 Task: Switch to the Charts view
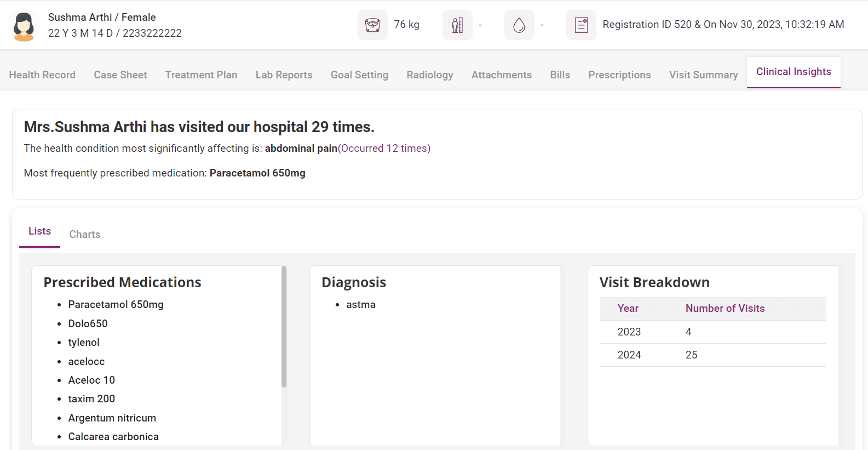pyautogui.click(x=85, y=235)
